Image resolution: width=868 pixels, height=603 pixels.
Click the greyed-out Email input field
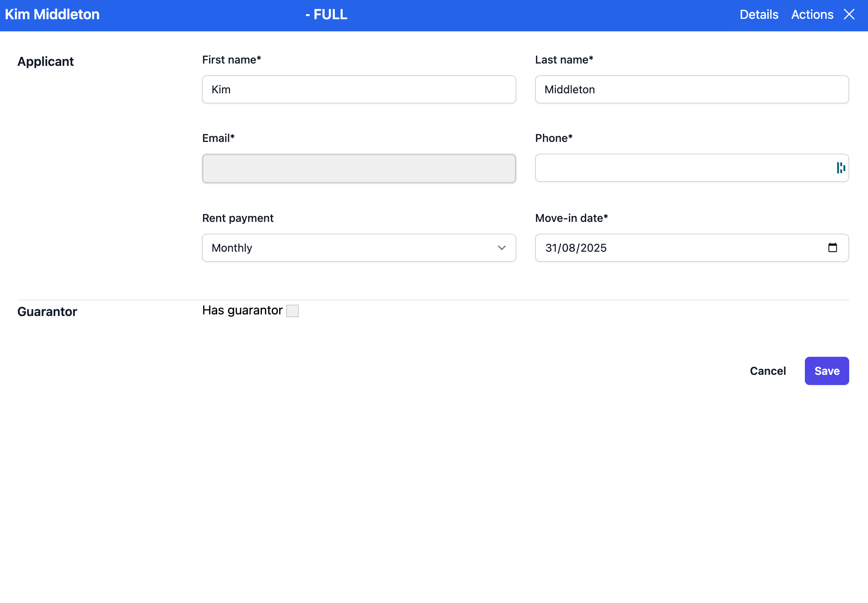click(359, 169)
